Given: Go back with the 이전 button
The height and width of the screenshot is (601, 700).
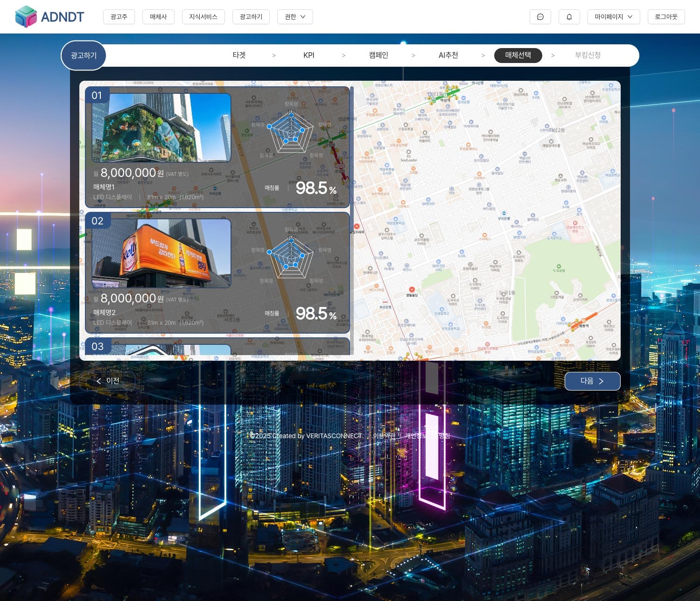Looking at the screenshot, I should [x=108, y=381].
